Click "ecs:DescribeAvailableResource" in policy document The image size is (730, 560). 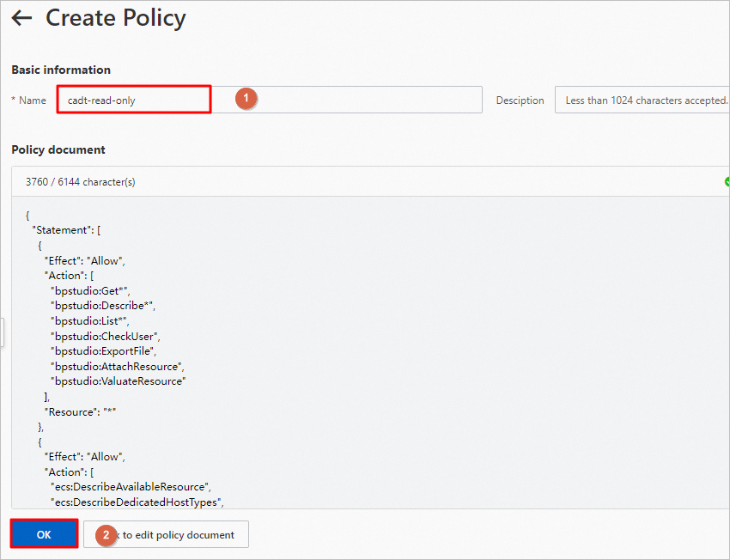tap(131, 487)
